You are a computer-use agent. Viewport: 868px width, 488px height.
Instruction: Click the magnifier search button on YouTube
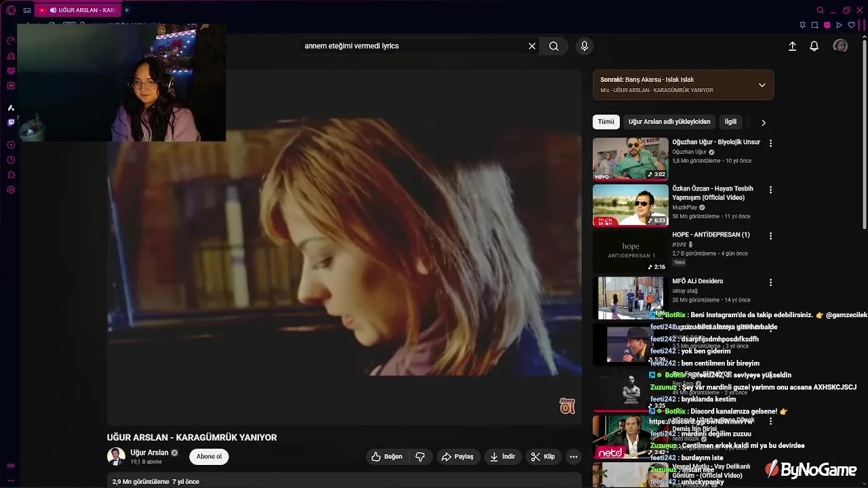[554, 46]
